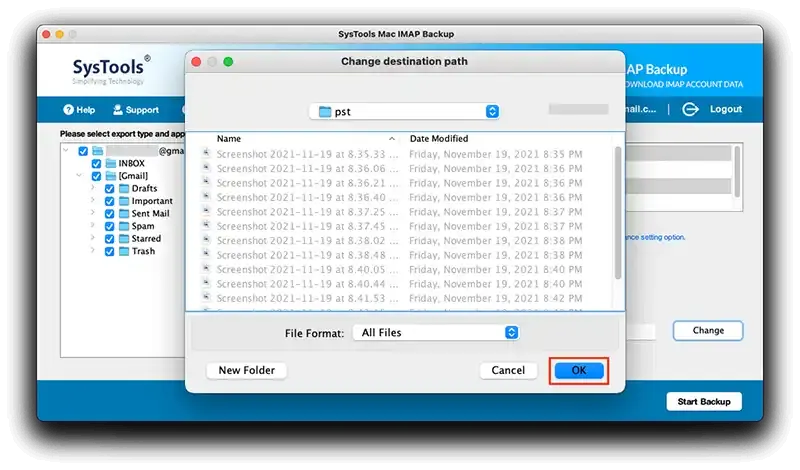Expand the Sent Mail tree node
The width and height of the screenshot is (800, 470).
(92, 213)
